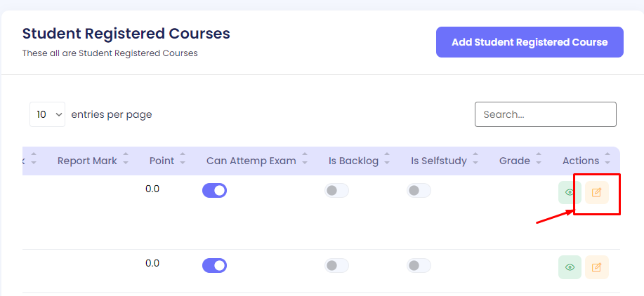644x296 pixels.
Task: Click first row's edit pencil icon
Action: [x=596, y=192]
